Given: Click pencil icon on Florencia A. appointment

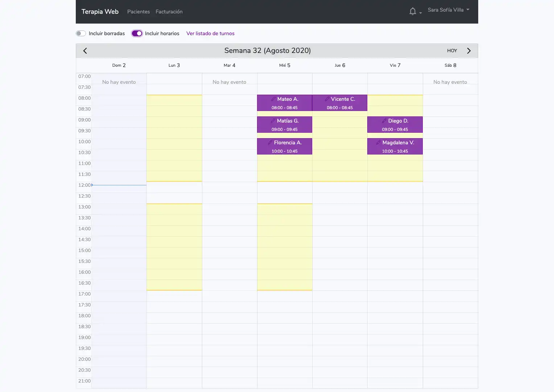Looking at the screenshot, I should 270,143.
